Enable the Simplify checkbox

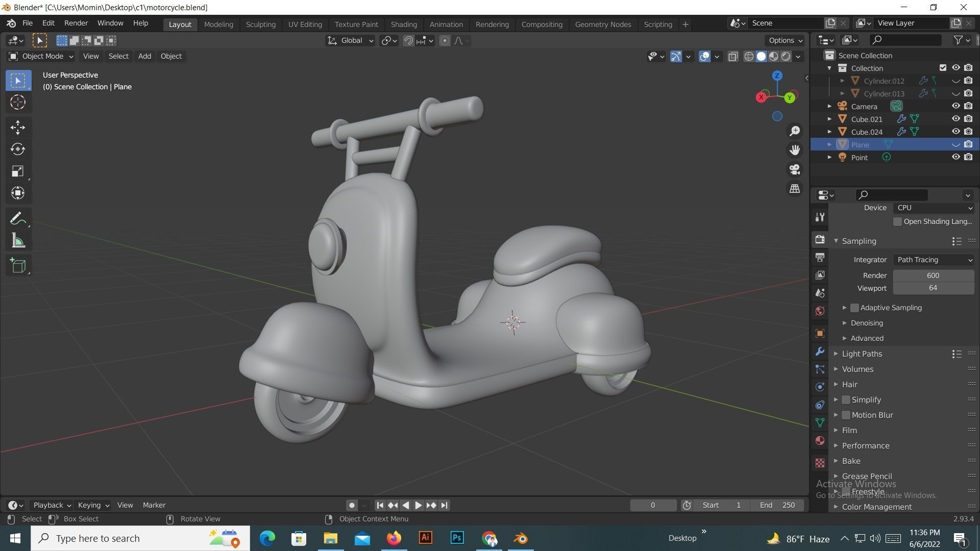click(846, 400)
